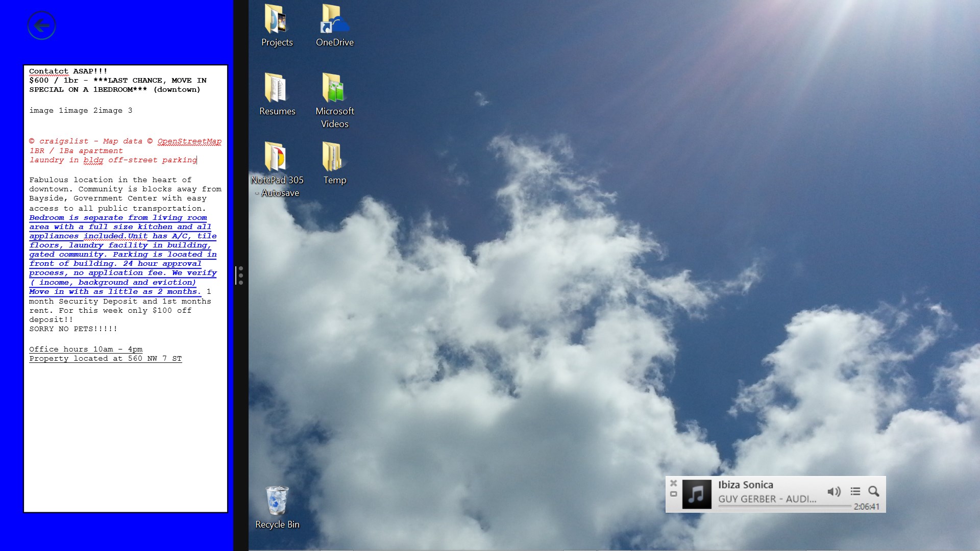Click the volume speaker icon in the mini player

point(834,491)
